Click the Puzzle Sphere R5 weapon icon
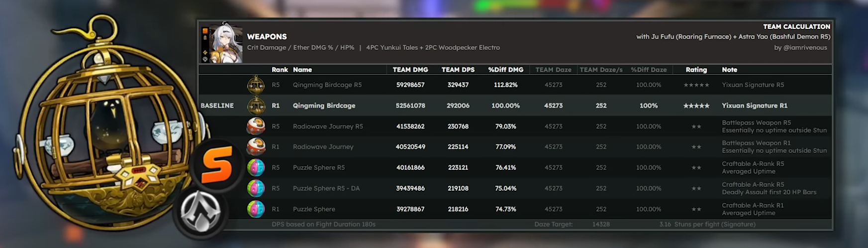This screenshot has height=248, width=868. tap(256, 168)
